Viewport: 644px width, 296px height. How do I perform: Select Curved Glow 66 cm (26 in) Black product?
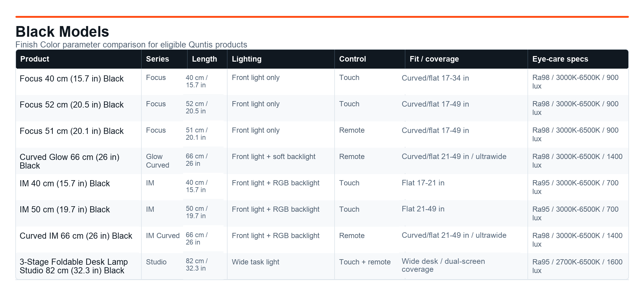coord(70,161)
